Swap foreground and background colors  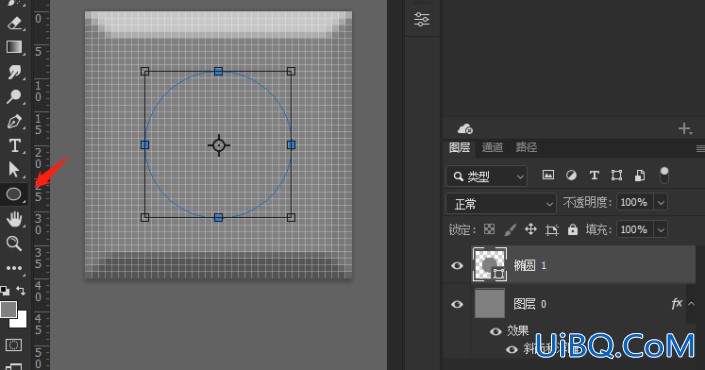point(20,290)
